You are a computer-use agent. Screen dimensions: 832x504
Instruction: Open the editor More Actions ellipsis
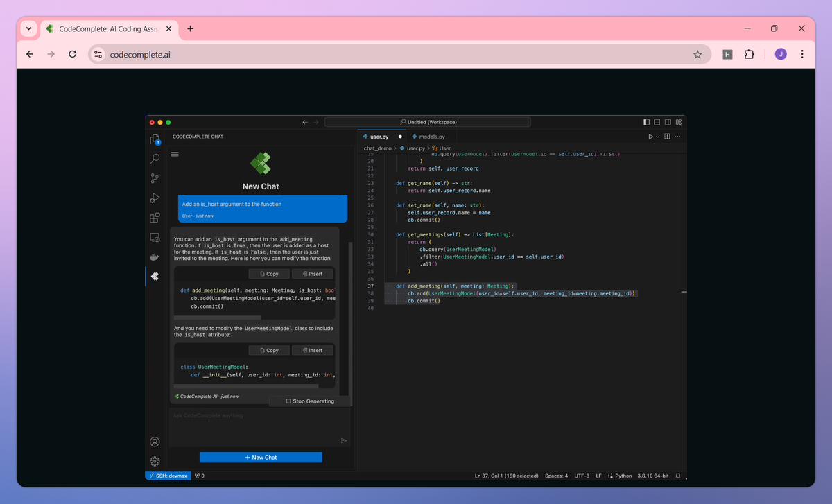coord(677,137)
